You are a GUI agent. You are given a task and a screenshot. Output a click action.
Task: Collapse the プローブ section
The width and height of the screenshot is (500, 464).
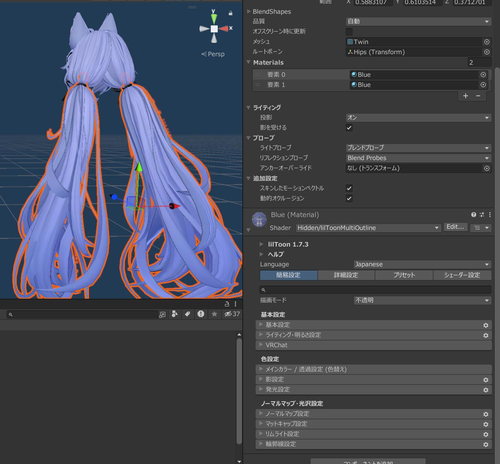click(x=248, y=138)
